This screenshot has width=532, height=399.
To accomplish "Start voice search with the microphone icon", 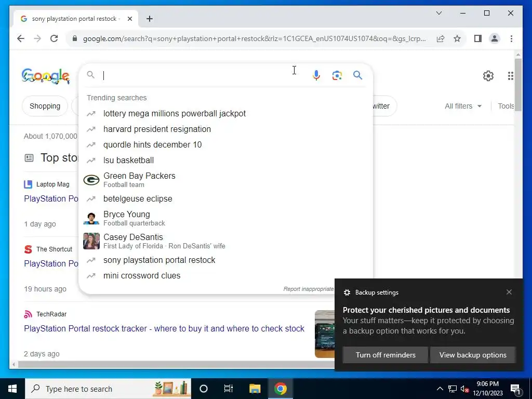I will tap(316, 75).
